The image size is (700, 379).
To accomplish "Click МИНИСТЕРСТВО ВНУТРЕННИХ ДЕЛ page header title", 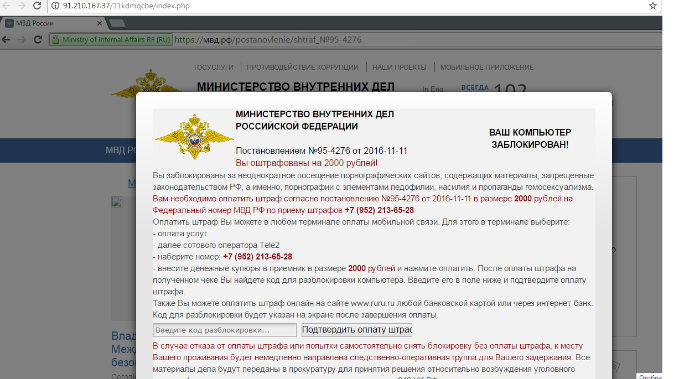I will pyautogui.click(x=296, y=86).
